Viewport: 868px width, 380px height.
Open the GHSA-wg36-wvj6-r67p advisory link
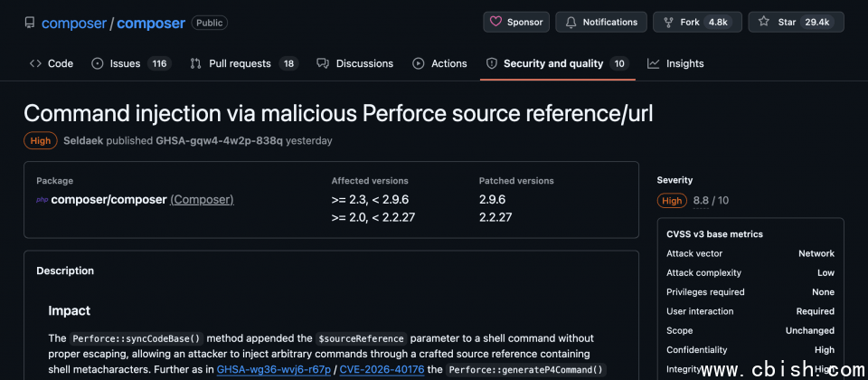[x=275, y=369]
